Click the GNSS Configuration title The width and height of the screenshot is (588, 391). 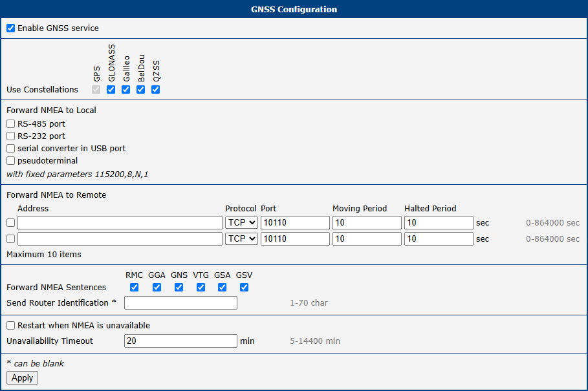(x=294, y=9)
